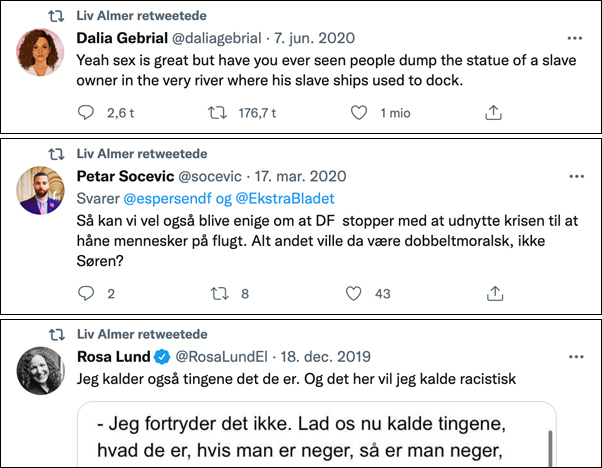
Task: Open the quoted tweet under Rosa Lund's post
Action: 317,434
